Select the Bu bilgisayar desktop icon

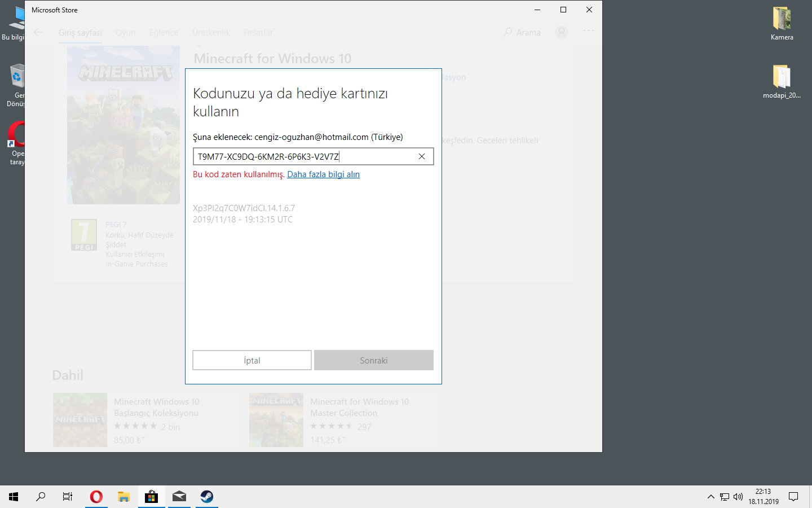click(x=14, y=24)
